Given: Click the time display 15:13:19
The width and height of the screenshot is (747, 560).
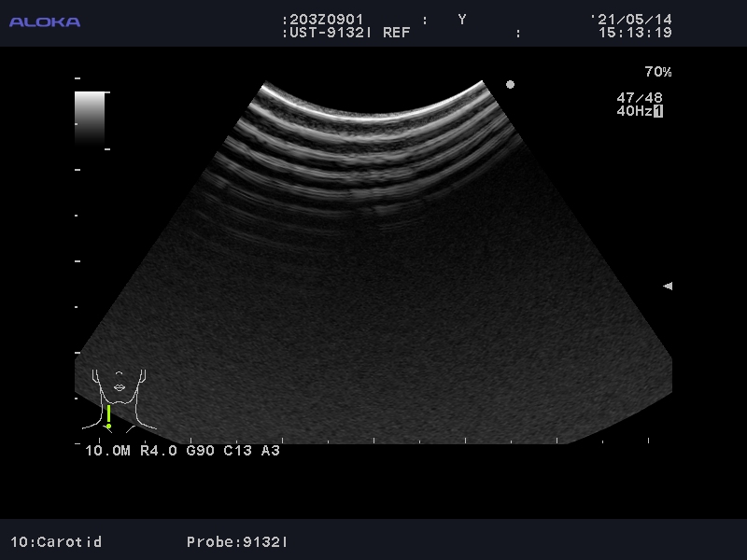Looking at the screenshot, I should coord(635,33).
